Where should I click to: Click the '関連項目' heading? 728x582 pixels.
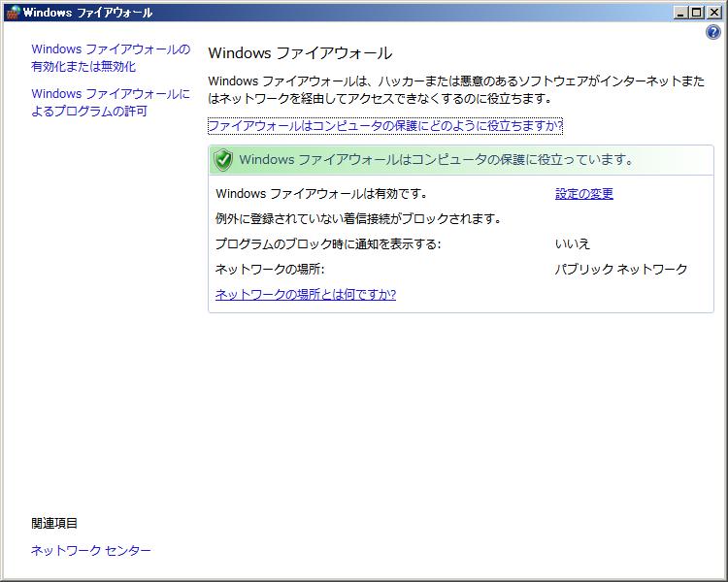54,524
